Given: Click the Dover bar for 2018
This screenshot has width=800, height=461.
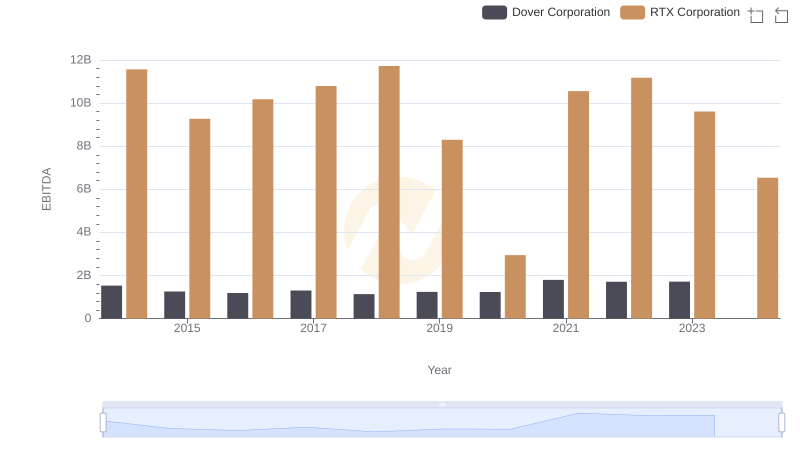Looking at the screenshot, I should click(364, 306).
